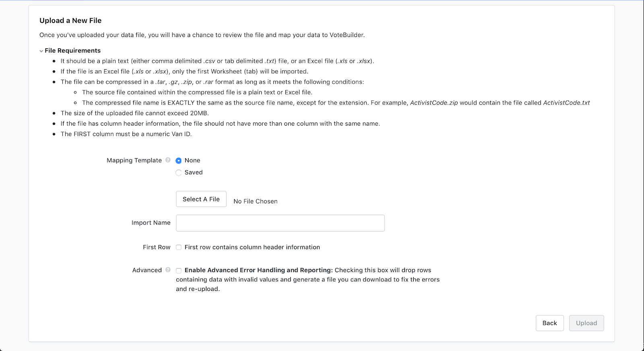Check First row contains column header information
Screen dimensions: 644x351
click(179, 248)
